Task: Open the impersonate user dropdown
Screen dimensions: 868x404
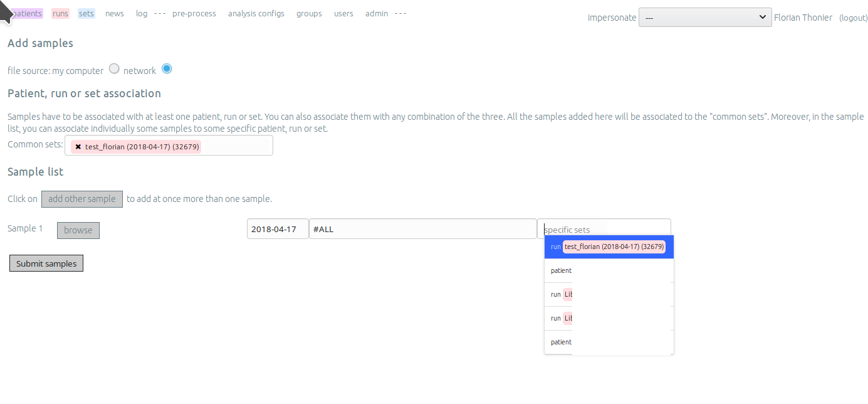Action: tap(705, 18)
